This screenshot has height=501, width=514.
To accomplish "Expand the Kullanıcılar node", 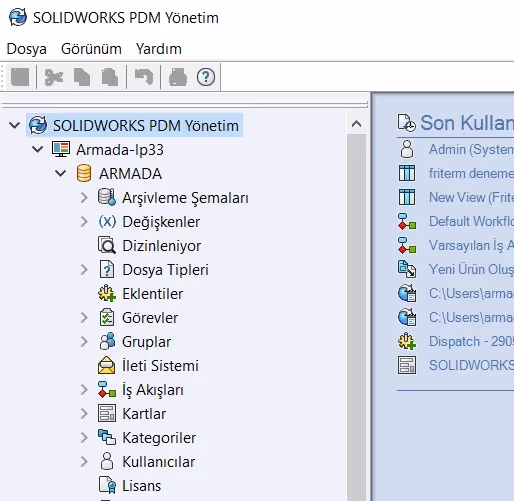I will pyautogui.click(x=84, y=462).
